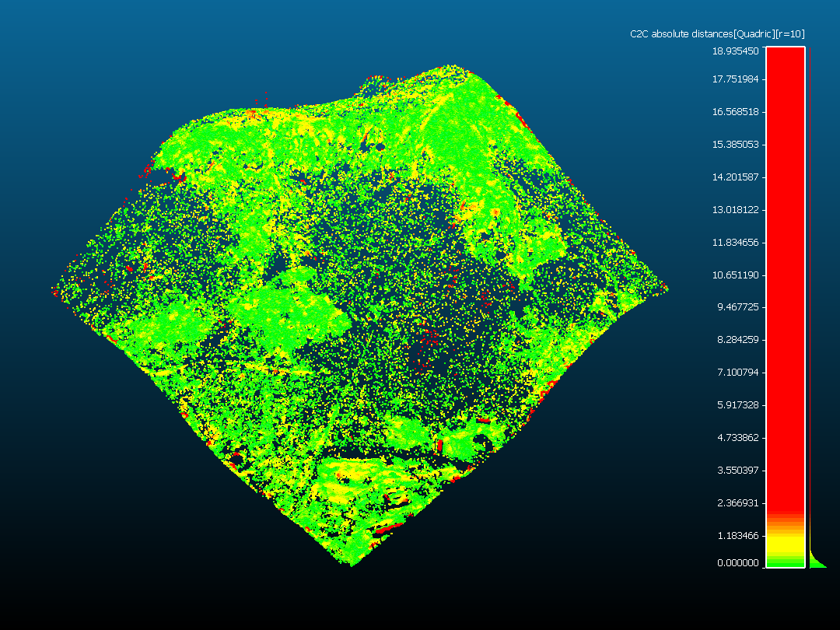Click the large red section of color scale
Viewport: 840px width, 630px height.
point(785,272)
